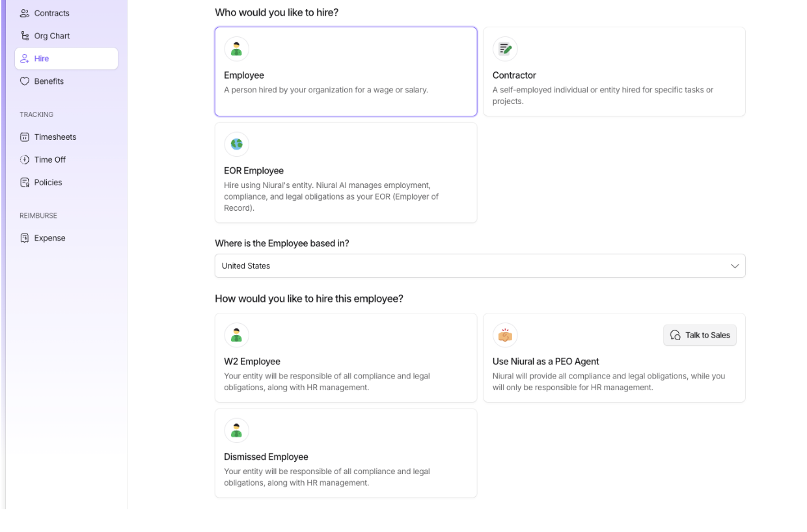Click the EOR Employee globe icon
This screenshot has width=807, height=532.
tap(236, 144)
